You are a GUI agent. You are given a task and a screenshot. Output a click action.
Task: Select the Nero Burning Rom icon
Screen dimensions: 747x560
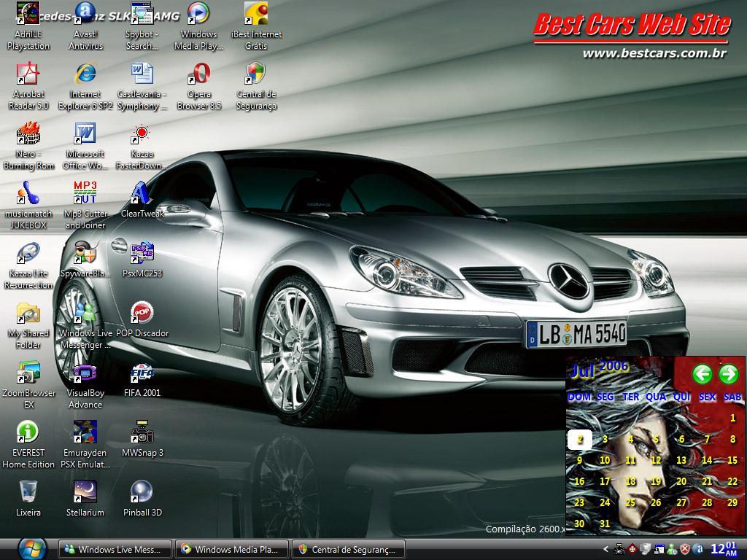click(28, 146)
